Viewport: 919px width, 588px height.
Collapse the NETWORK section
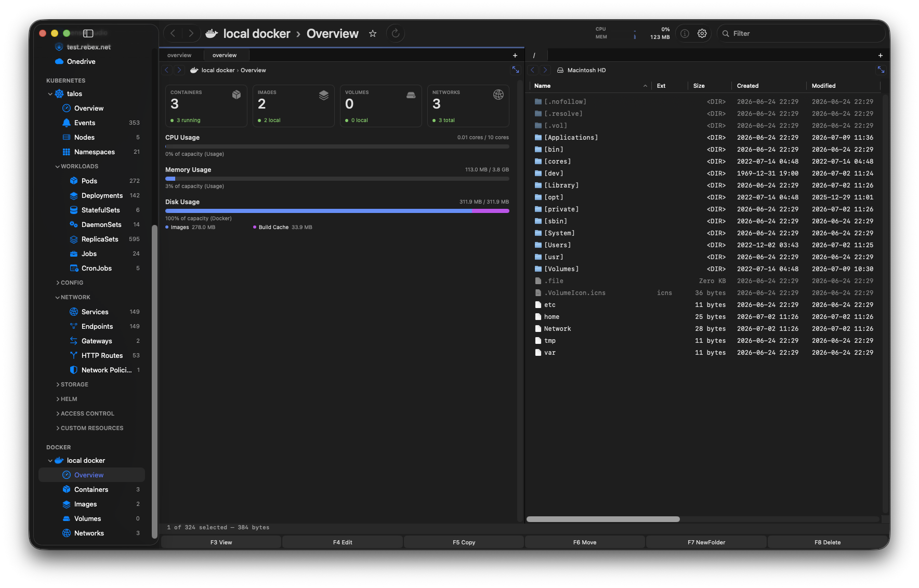[x=57, y=297]
